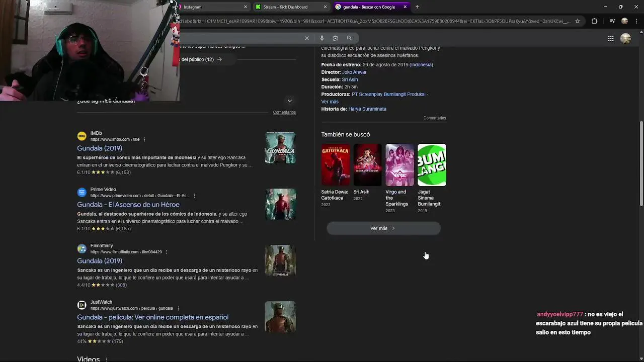Open audience reviews (12) arrow link

click(x=219, y=59)
